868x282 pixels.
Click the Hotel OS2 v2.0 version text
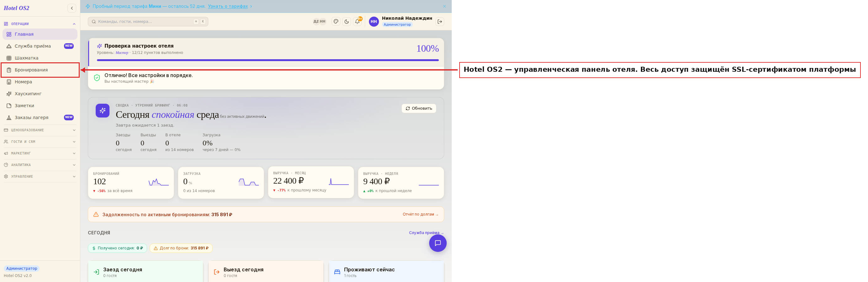[x=18, y=276]
